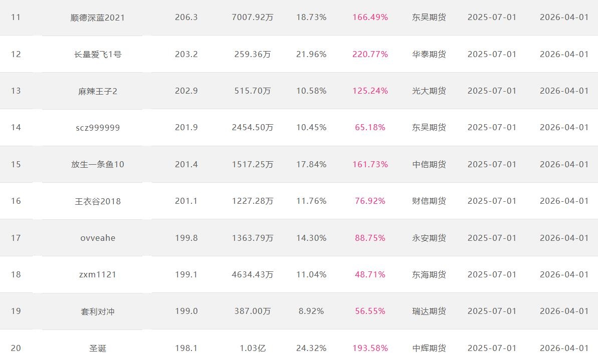
Task: Click rank number 15 cell
Action: 16,164
